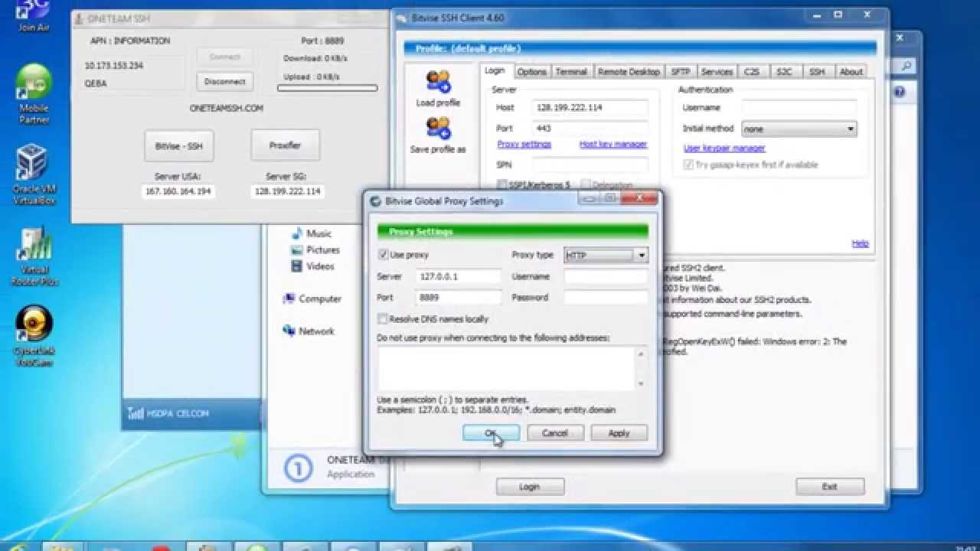Click the greyed Connect button in ONETEAM SSH

(x=225, y=57)
